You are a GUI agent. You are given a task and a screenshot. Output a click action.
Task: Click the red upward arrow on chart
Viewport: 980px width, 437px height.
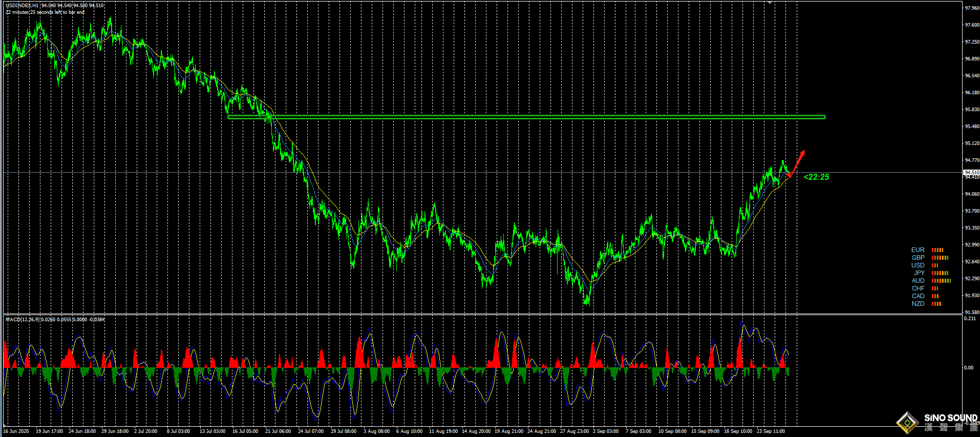[x=797, y=163]
